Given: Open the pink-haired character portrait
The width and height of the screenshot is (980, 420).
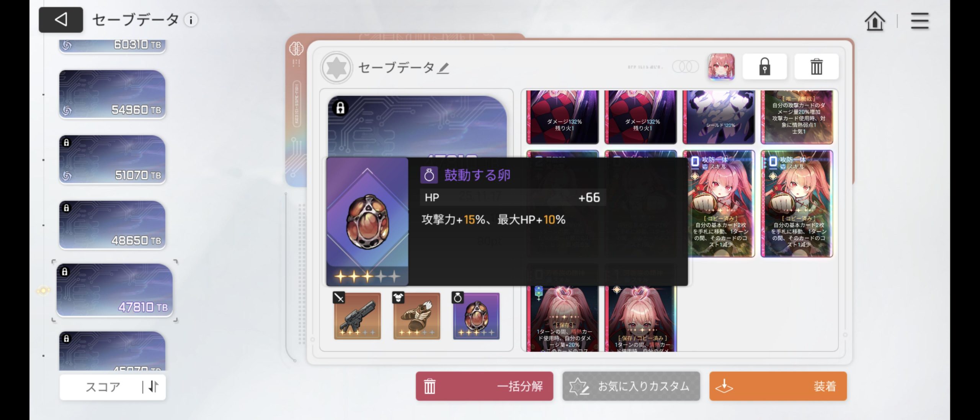Looking at the screenshot, I should tap(721, 67).
